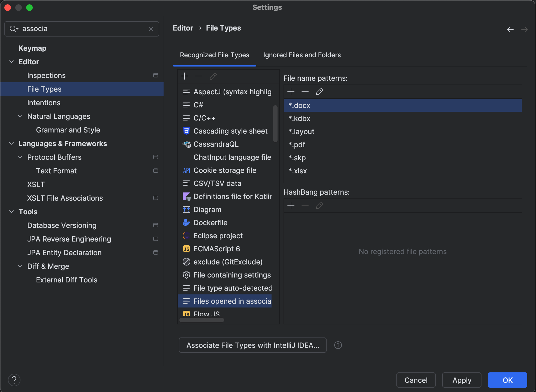Open the bottom-left help question mark
Viewport: 536px width, 392px height.
(14, 380)
